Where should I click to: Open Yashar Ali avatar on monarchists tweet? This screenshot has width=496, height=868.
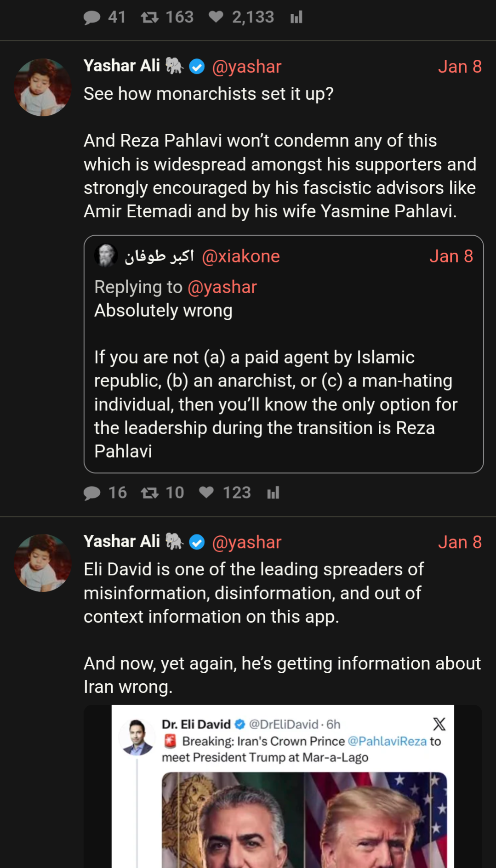click(x=43, y=87)
